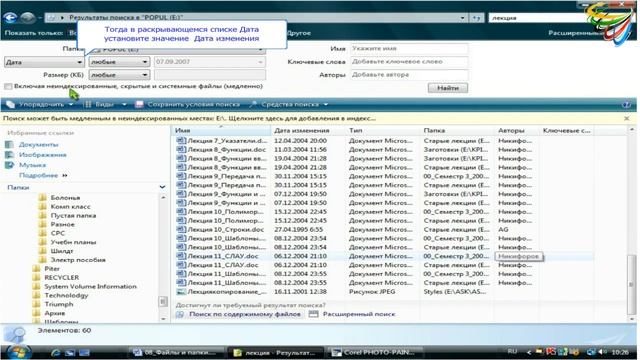The height and width of the screenshot is (360, 640).
Task: Select the Piter folder
Action: coord(52,269)
